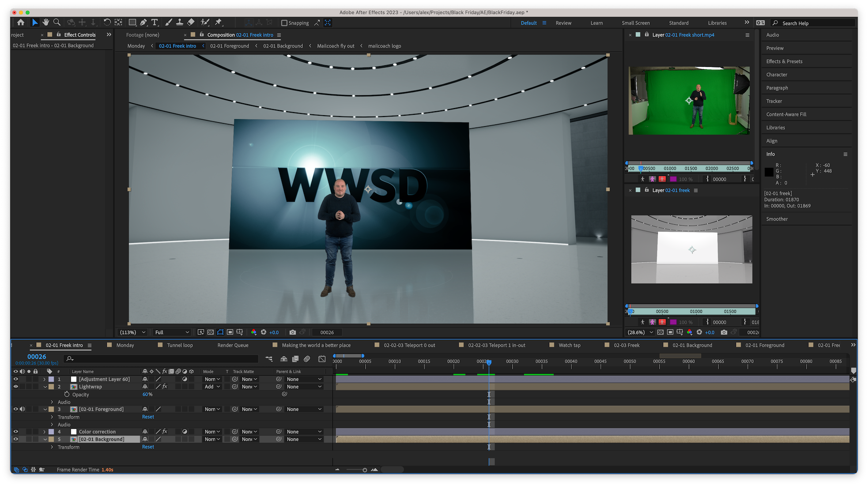The height and width of the screenshot is (486, 868).
Task: Select the Type text tool
Action: 155,23
